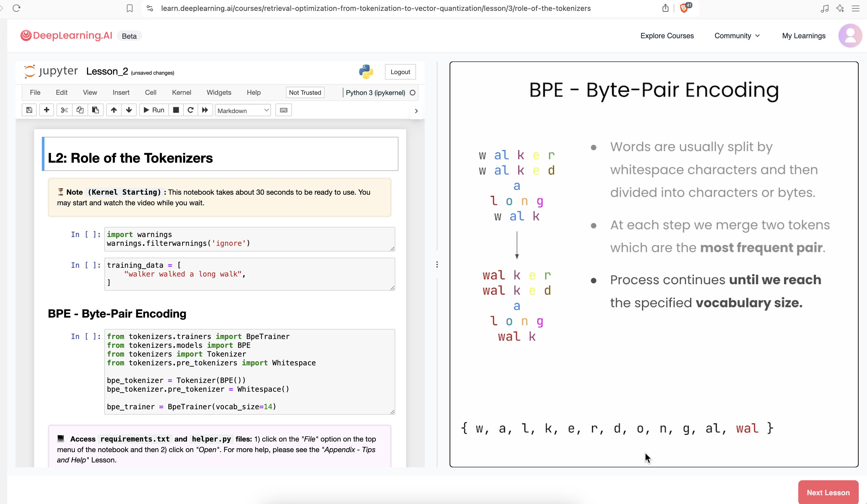The width and height of the screenshot is (867, 504).
Task: Interrupt the kernel with stop icon
Action: pos(176,110)
